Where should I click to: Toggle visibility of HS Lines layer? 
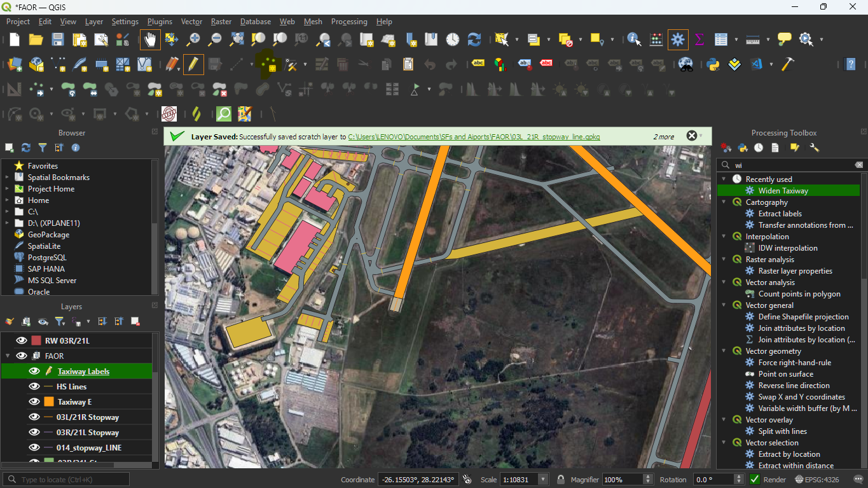[x=34, y=386]
